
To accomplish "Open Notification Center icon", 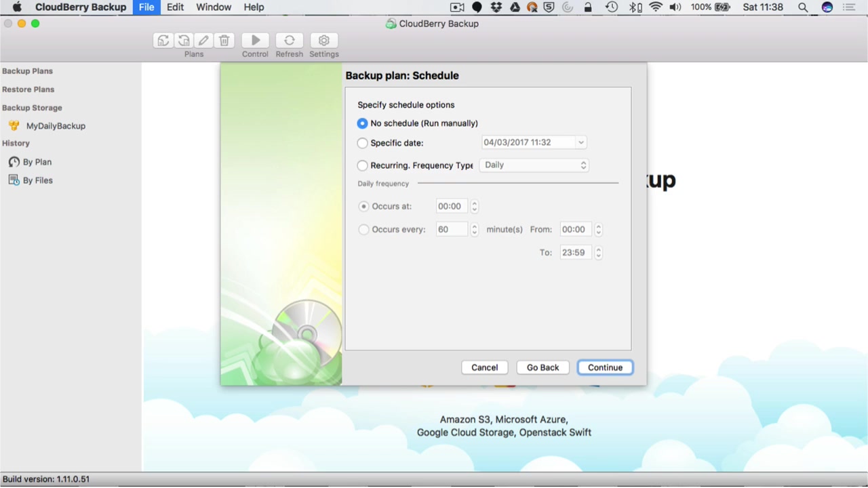I will [x=849, y=7].
